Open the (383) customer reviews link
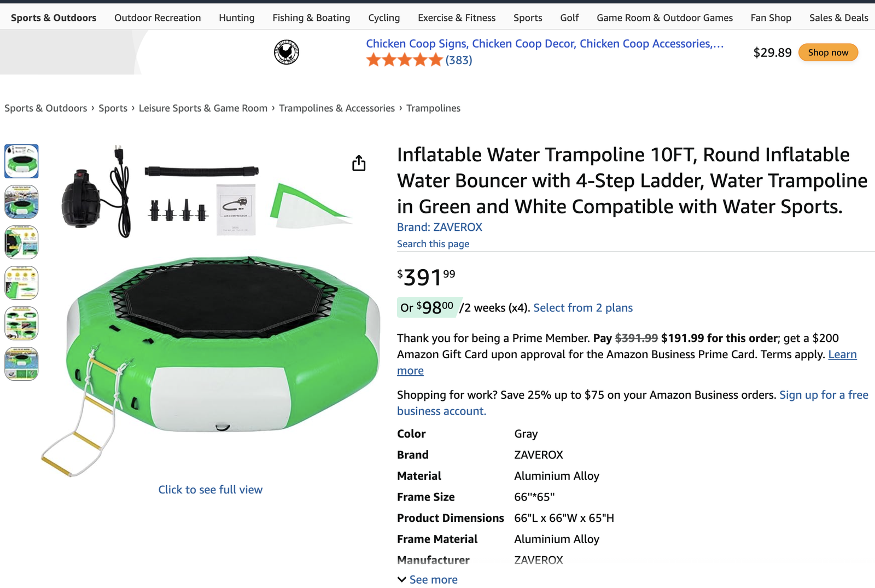 click(x=458, y=60)
